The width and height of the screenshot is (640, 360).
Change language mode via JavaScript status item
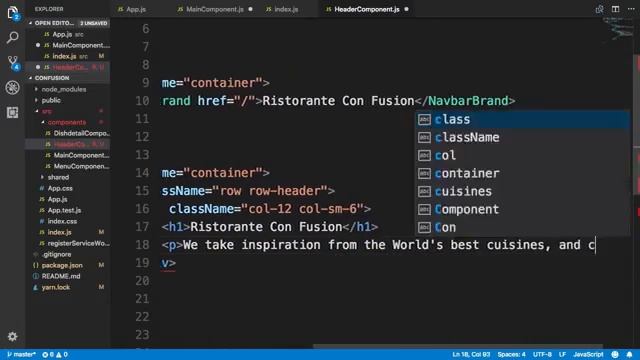point(588,354)
